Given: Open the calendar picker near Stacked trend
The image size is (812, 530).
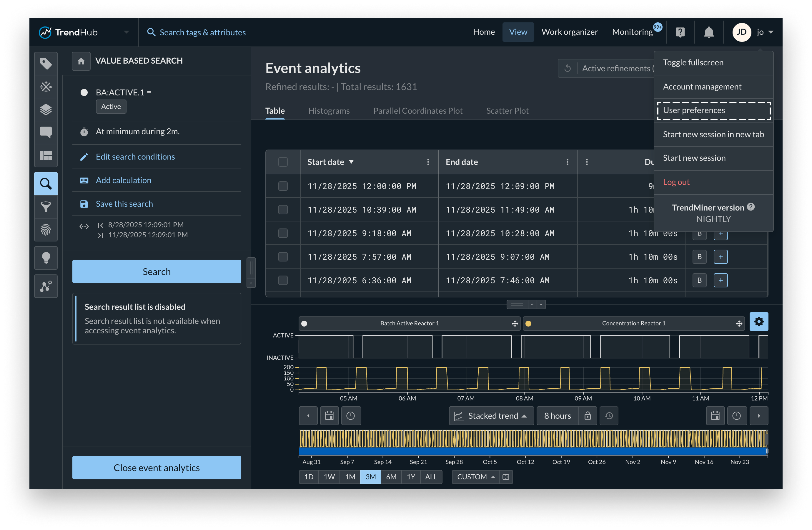Looking at the screenshot, I should tap(329, 415).
